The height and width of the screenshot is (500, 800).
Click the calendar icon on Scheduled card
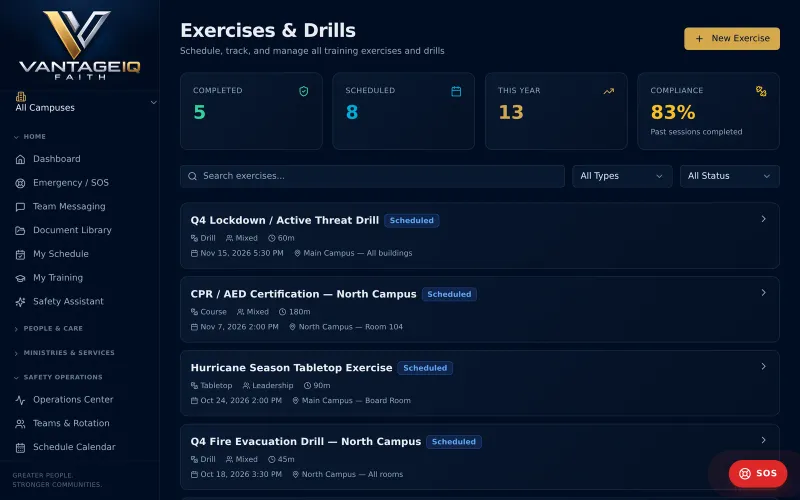(x=456, y=91)
